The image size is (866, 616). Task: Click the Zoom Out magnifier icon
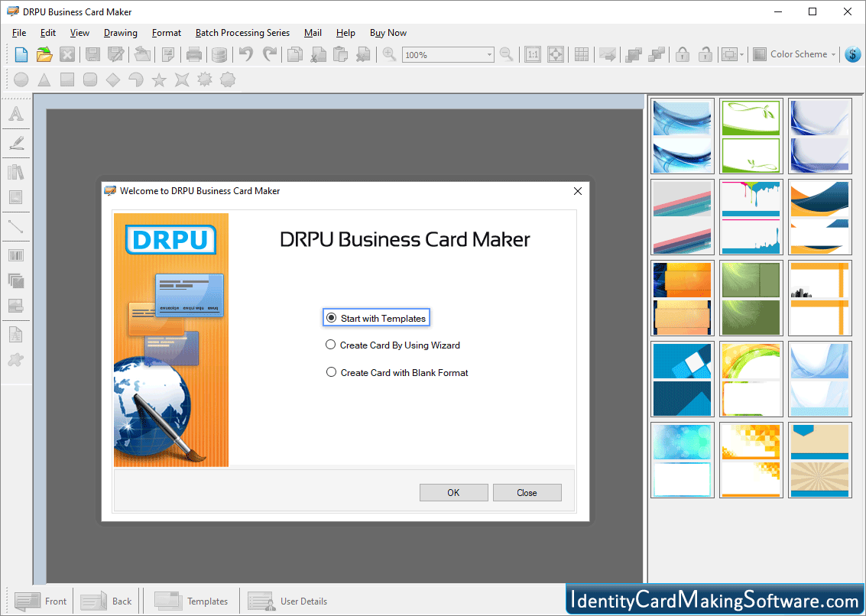coord(506,54)
